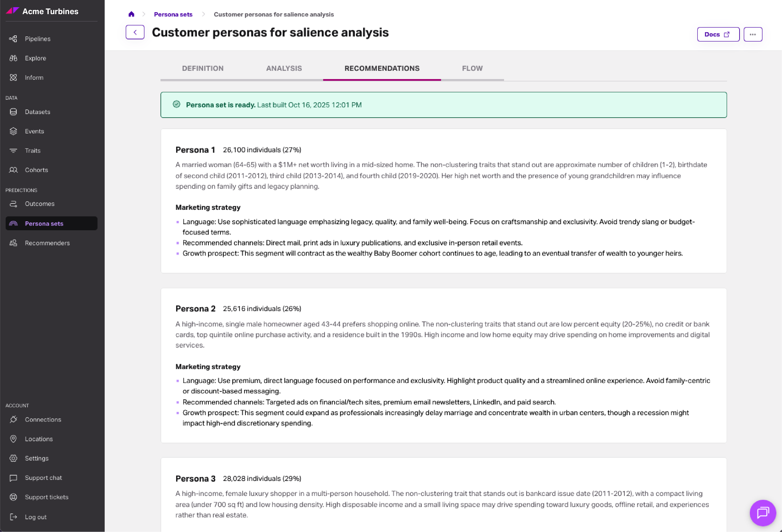The height and width of the screenshot is (532, 782).
Task: Click the Pipelines icon in sidebar
Action: [x=13, y=39]
